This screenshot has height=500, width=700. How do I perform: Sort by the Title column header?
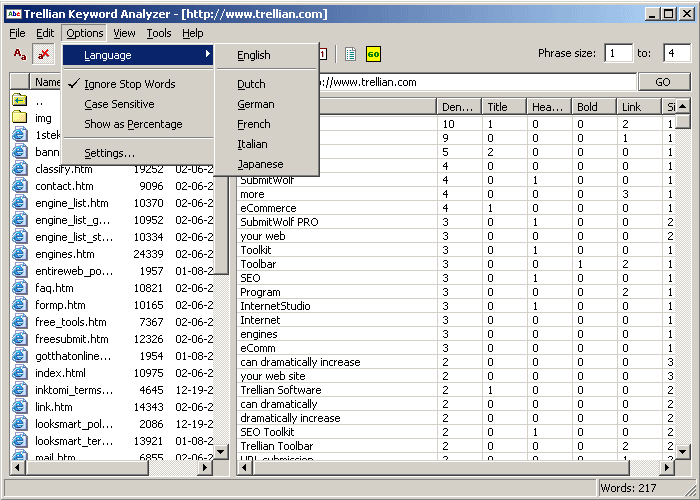[504, 107]
